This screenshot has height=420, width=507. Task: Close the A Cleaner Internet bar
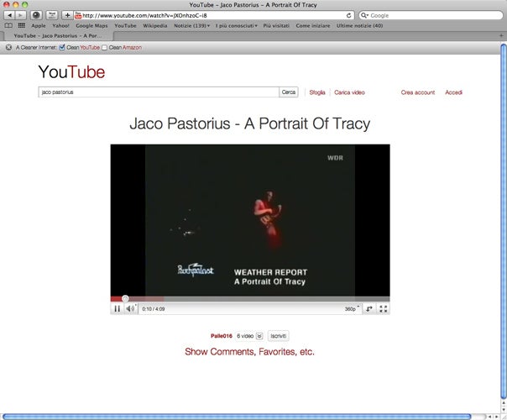[8, 47]
